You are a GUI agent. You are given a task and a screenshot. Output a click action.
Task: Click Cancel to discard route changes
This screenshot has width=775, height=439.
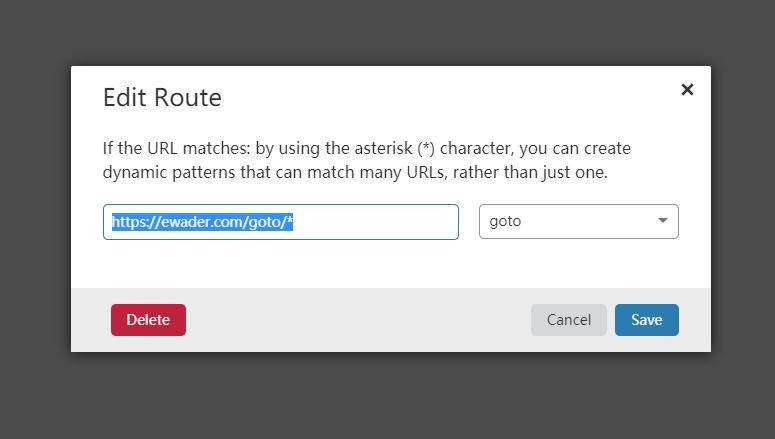click(569, 320)
